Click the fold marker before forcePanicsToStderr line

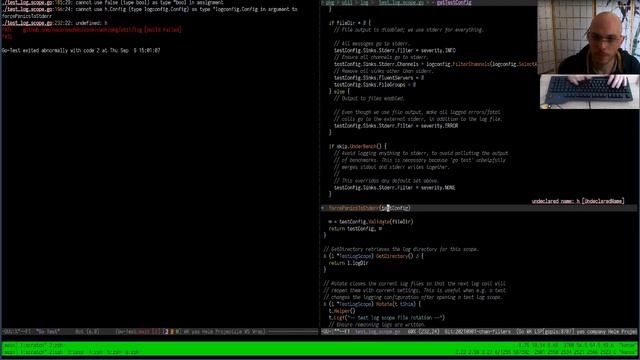click(323, 208)
